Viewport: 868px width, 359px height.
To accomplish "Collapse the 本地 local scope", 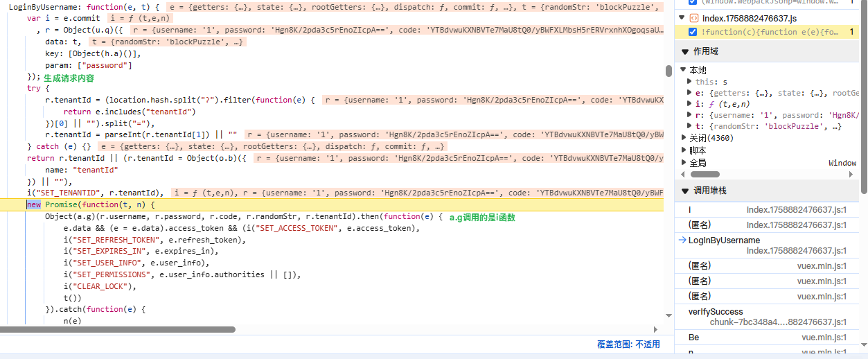I will coord(683,70).
